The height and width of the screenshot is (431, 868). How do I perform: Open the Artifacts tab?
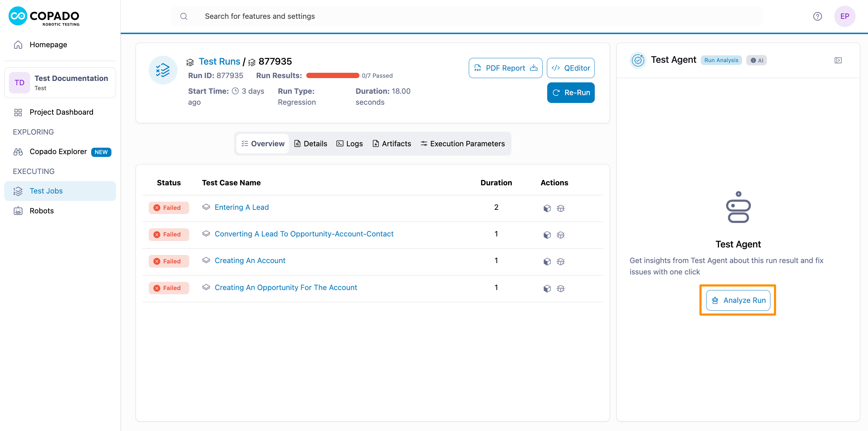pos(391,143)
